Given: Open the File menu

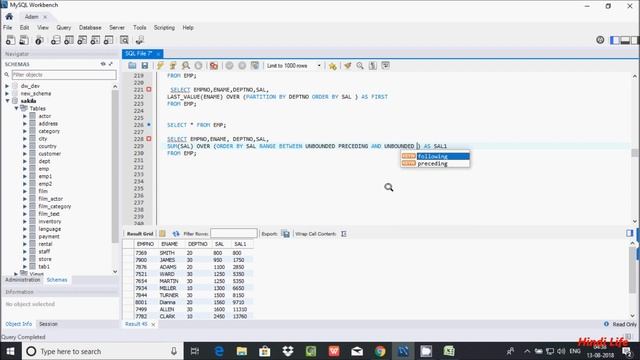Looking at the screenshot, I should 7,27.
